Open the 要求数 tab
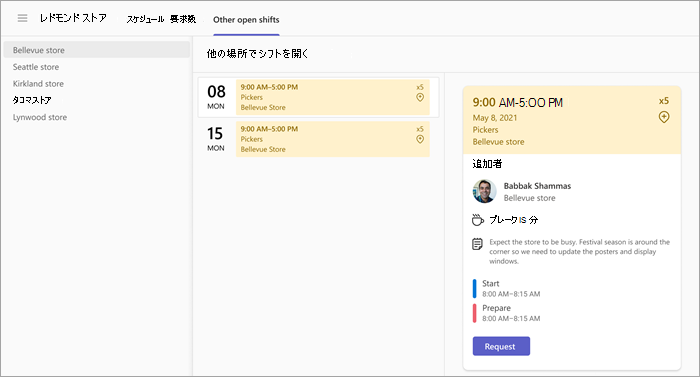The image size is (700, 377). 183,19
